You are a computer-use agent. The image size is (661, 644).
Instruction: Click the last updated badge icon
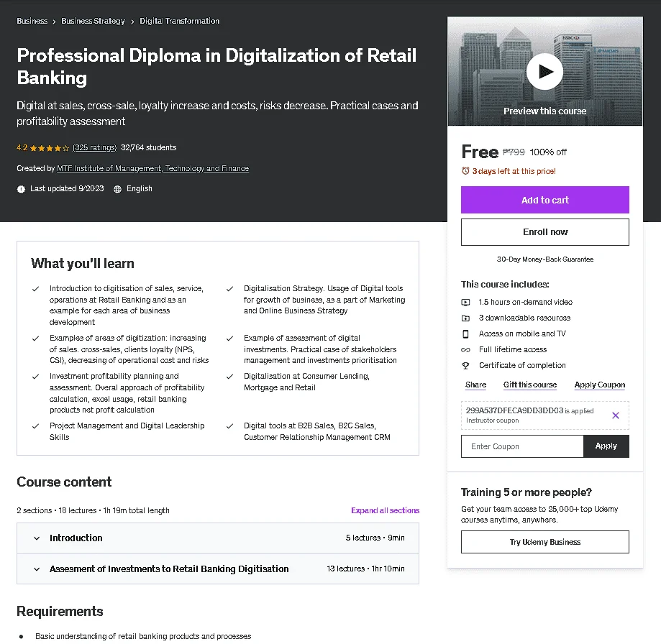click(21, 189)
